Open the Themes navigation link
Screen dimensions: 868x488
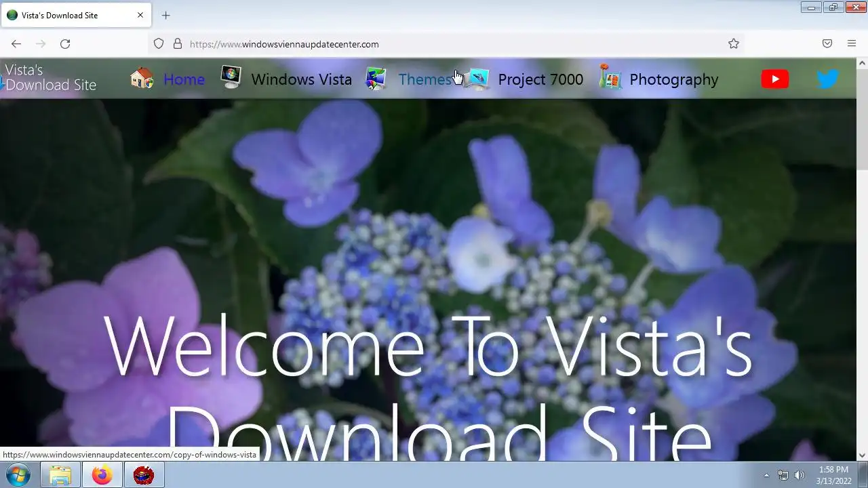(425, 79)
